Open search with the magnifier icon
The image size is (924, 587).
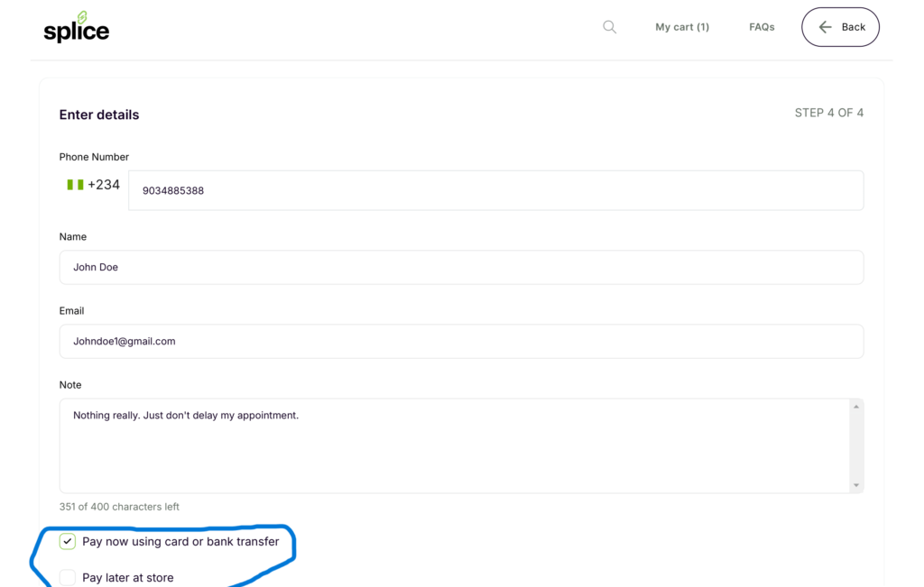pyautogui.click(x=610, y=27)
